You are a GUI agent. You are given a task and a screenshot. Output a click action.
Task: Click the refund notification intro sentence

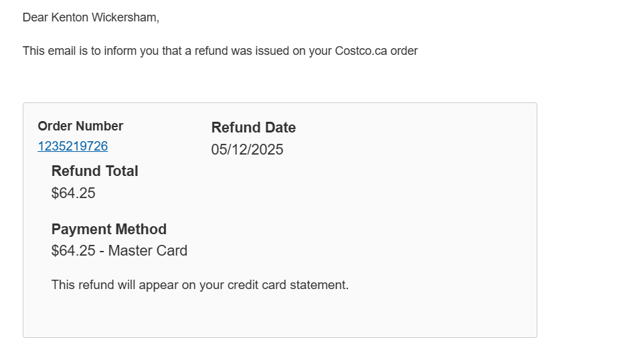coord(220,51)
